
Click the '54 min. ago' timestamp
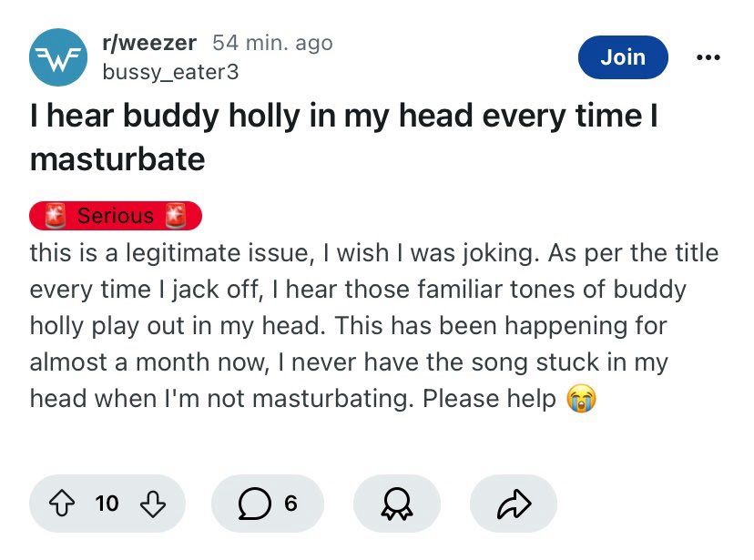272,43
